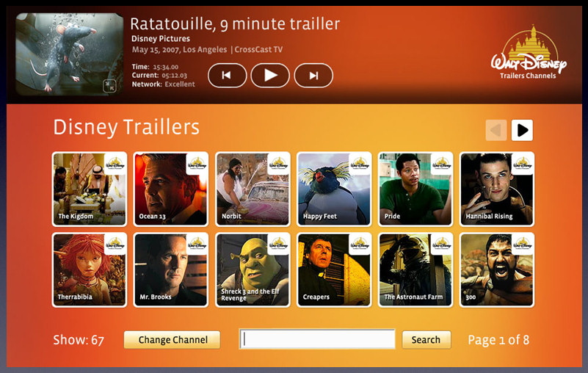This screenshot has height=373, width=588.
Task: Click the Network status 'Excellent'
Action: (180, 84)
